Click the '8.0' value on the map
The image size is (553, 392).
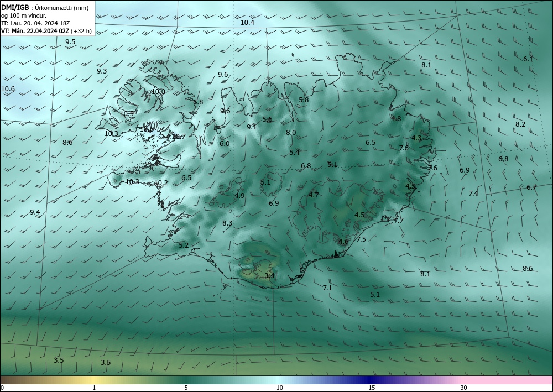point(291,133)
